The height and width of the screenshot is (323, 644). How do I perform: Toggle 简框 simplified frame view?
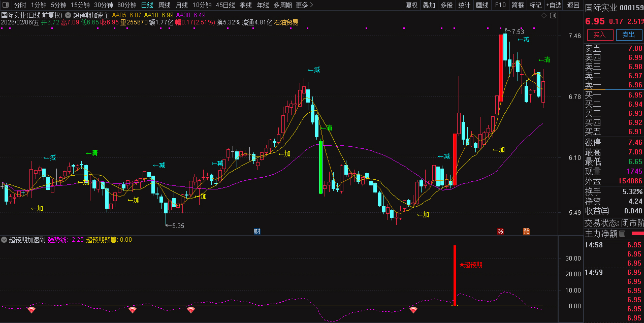(x=518, y=5)
